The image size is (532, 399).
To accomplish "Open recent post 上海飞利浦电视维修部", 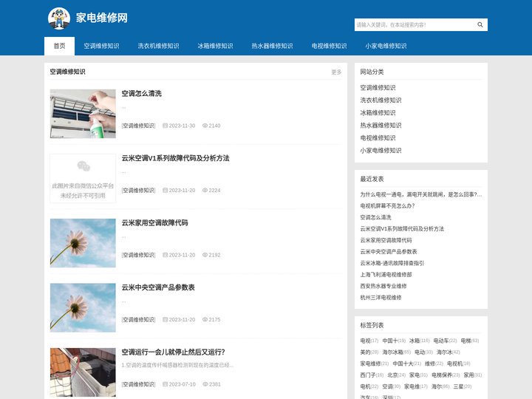I will (x=386, y=274).
